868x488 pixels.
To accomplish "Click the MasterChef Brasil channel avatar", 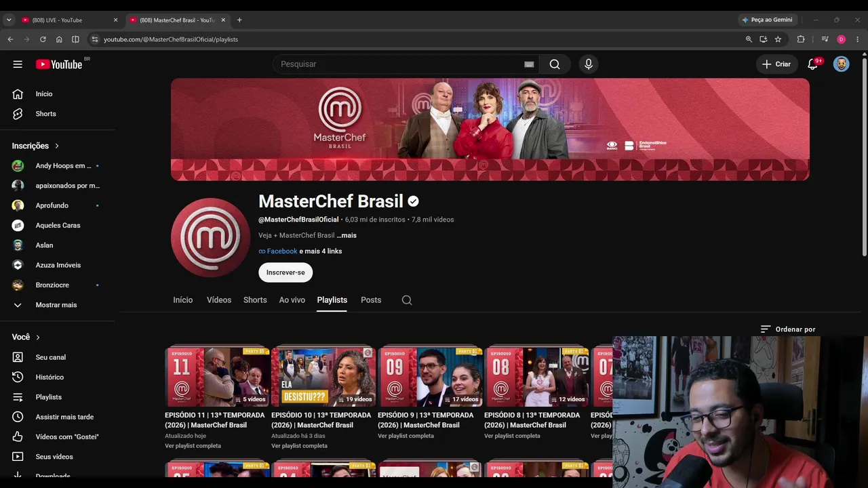I will coord(211,238).
